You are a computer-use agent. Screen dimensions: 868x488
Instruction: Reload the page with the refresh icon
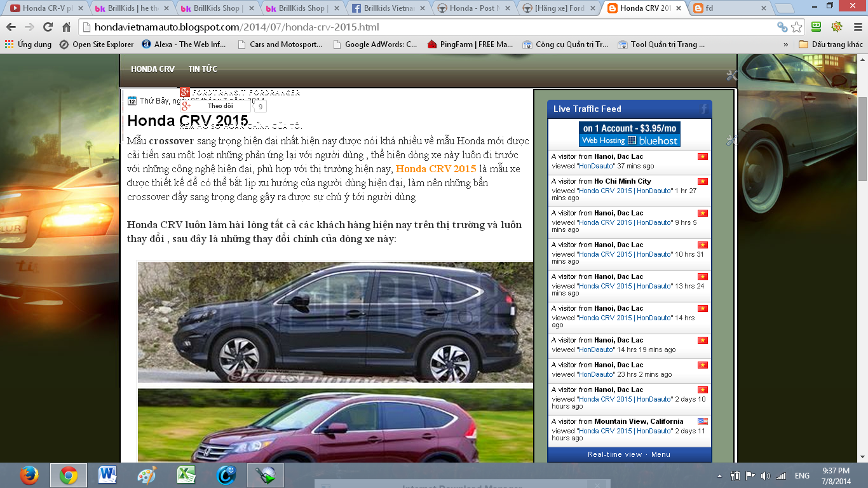(48, 27)
